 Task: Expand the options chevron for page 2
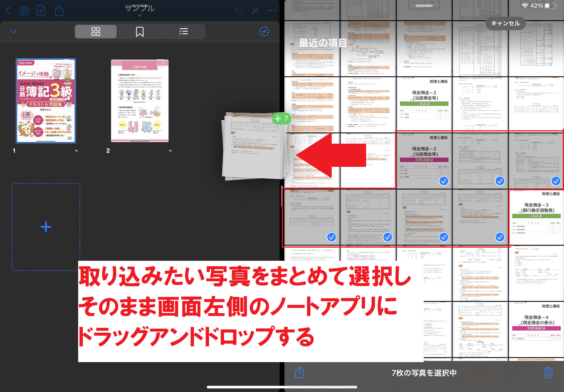[170, 151]
